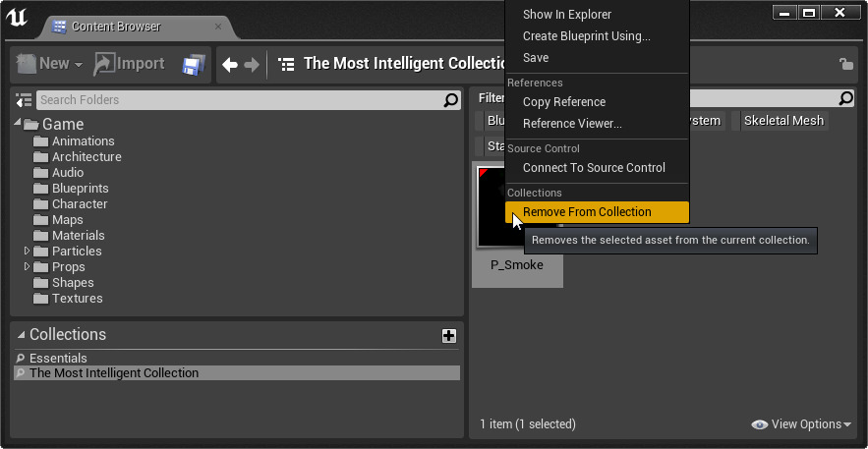Screen dimensions: 868x449
Task: Close the Content Browser tab
Action: (x=218, y=27)
